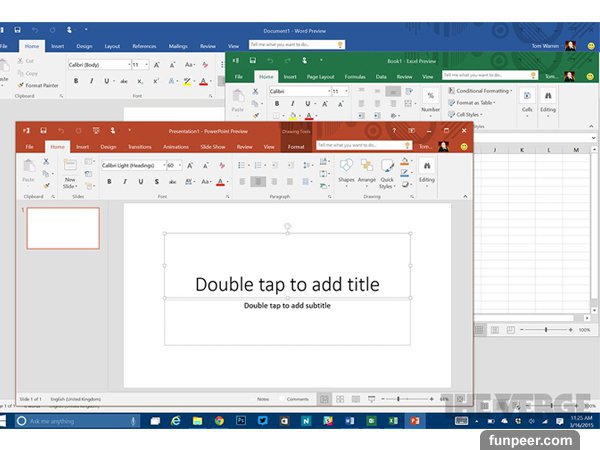Click the Comments button in status bar
Viewport: 600px width, 450px height.
point(297,399)
